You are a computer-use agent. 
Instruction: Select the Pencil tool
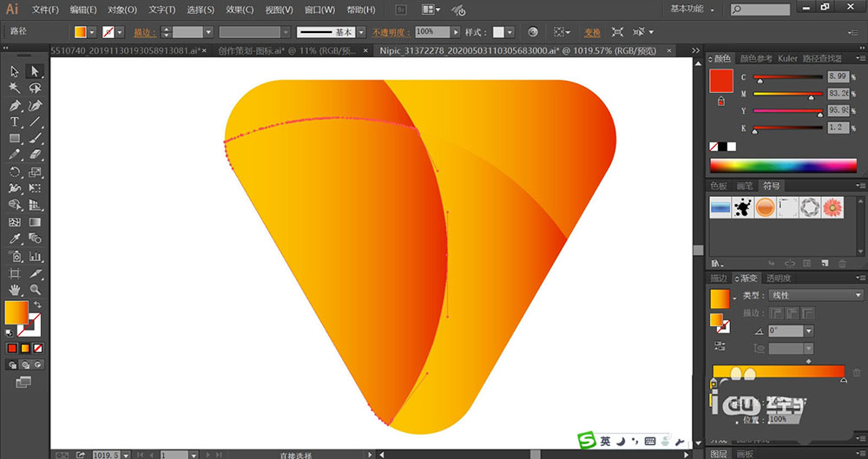15,155
